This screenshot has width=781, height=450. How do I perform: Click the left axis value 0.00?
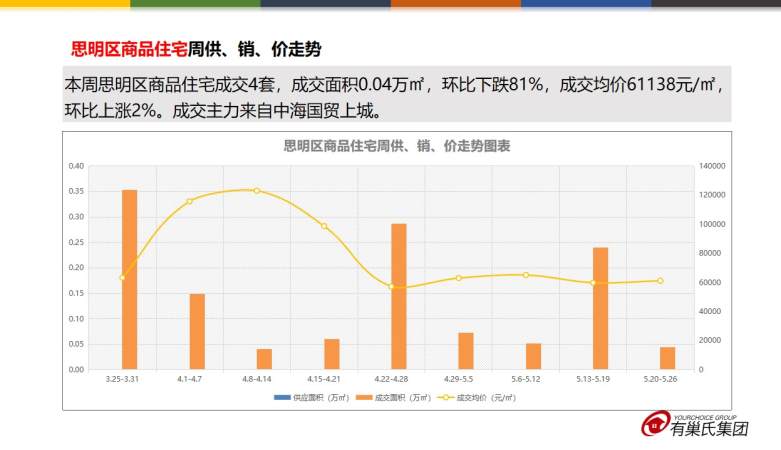pyautogui.click(x=76, y=370)
